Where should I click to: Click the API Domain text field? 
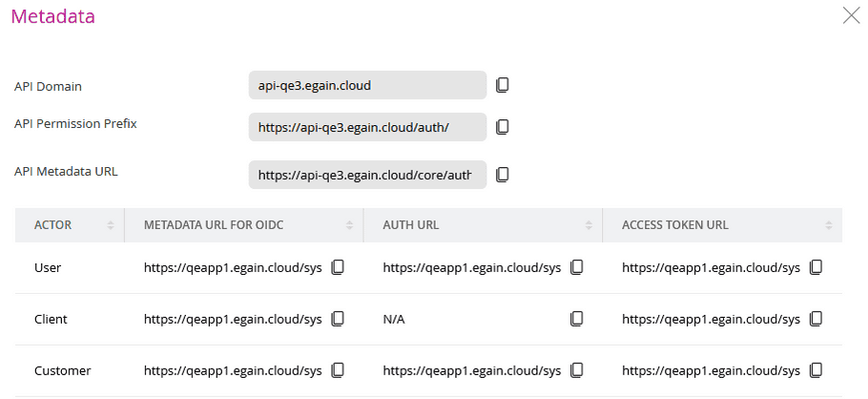click(x=367, y=86)
